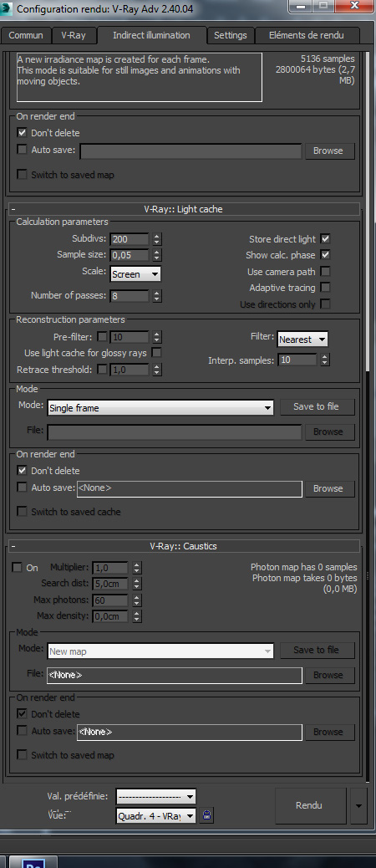Image resolution: width=376 pixels, height=868 pixels.
Task: Click Browse for irradiance map Auto save
Action: click(328, 151)
